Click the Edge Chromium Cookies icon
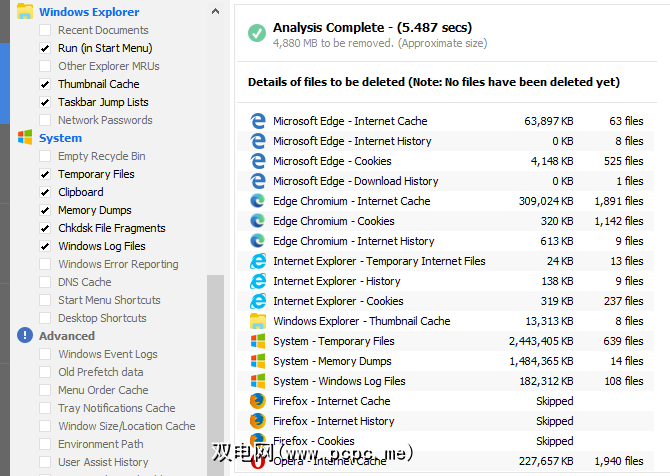The image size is (670, 476). point(258,221)
